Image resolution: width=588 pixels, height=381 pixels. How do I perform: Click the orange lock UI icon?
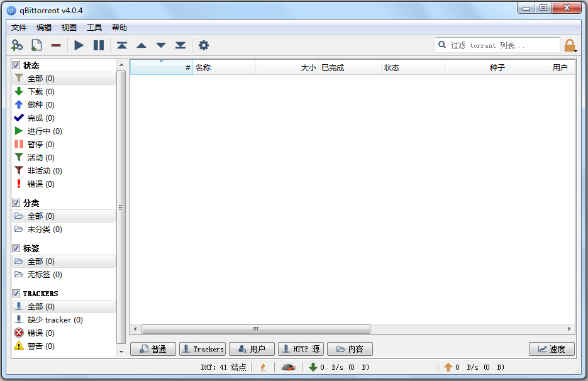(570, 45)
